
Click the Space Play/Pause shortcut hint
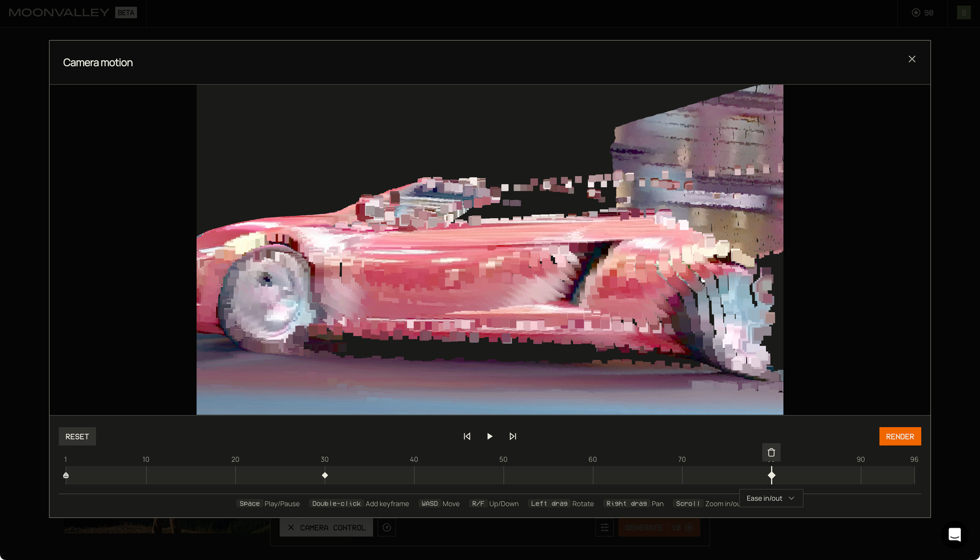(x=268, y=504)
